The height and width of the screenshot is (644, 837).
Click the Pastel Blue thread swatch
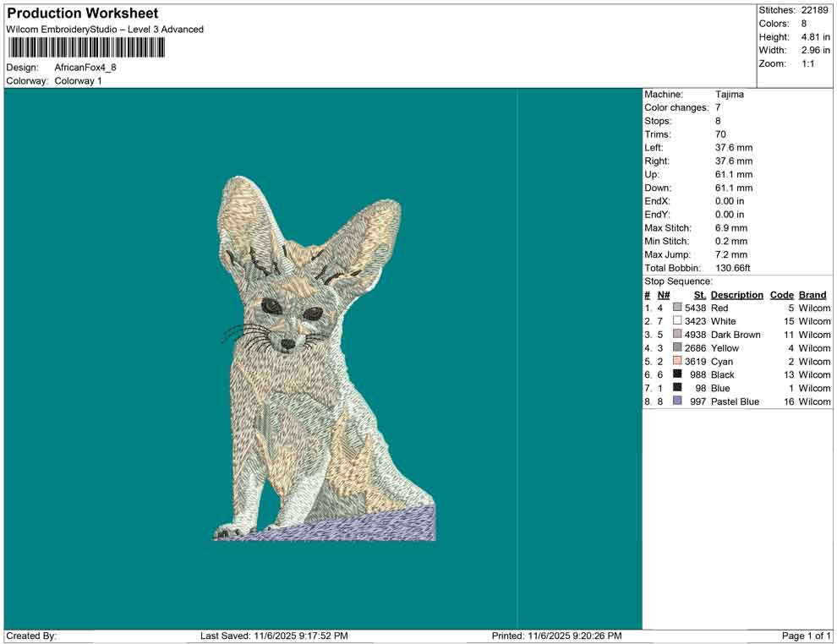point(677,401)
